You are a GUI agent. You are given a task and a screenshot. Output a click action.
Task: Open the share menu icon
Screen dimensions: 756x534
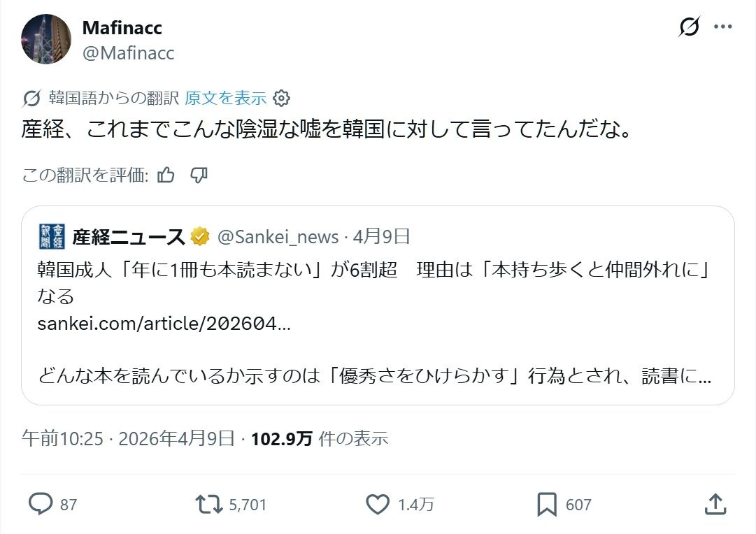[714, 504]
